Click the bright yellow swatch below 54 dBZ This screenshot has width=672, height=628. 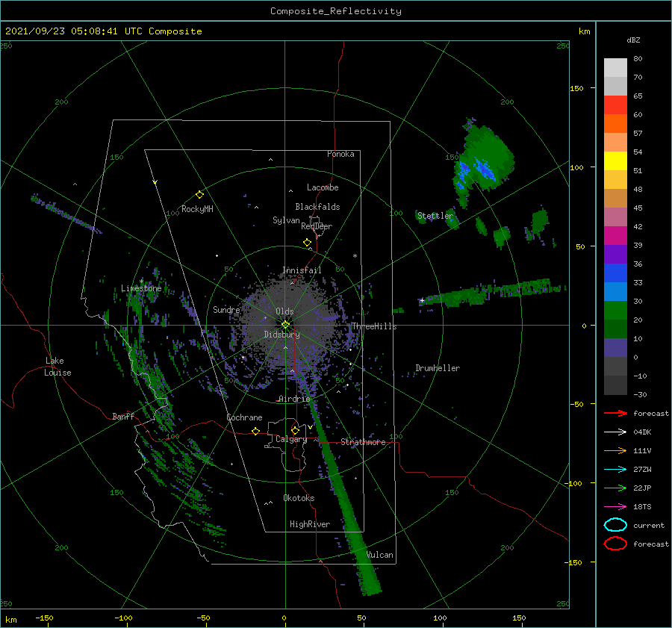(x=615, y=161)
